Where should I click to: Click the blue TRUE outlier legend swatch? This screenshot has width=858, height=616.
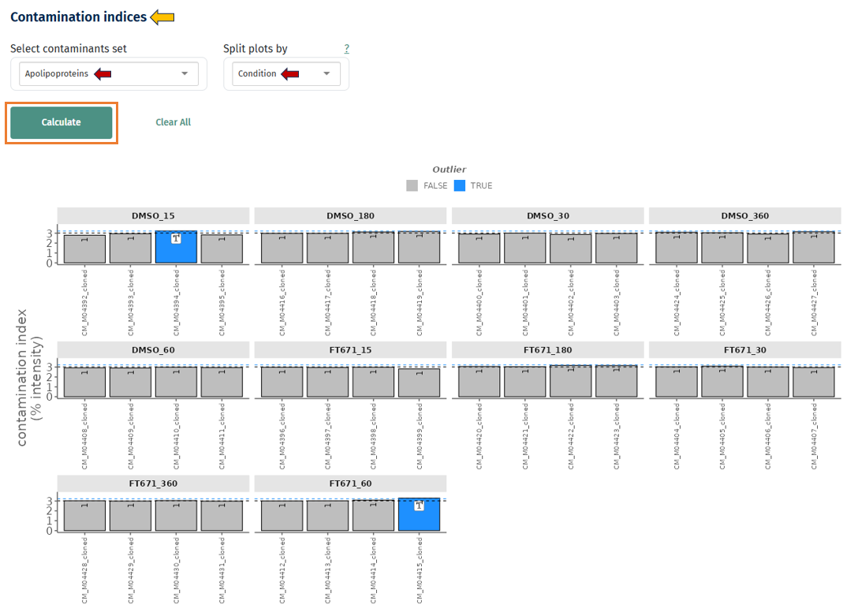coord(459,185)
